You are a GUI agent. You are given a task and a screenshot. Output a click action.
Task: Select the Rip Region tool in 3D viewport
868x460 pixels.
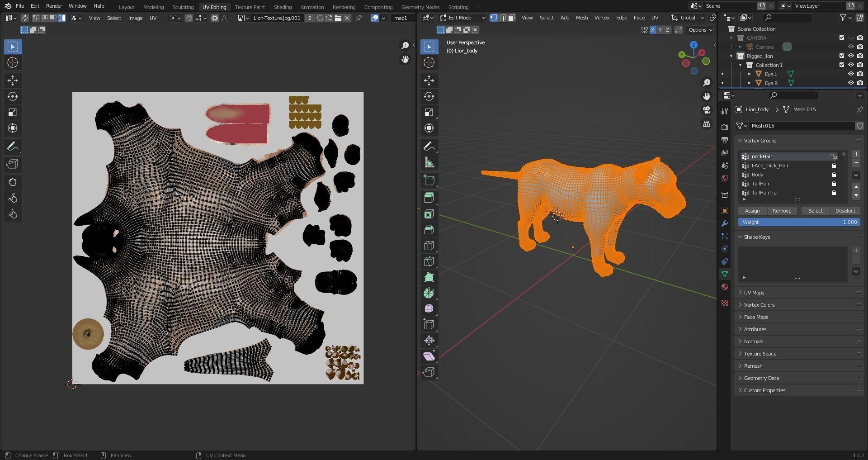pyautogui.click(x=429, y=372)
